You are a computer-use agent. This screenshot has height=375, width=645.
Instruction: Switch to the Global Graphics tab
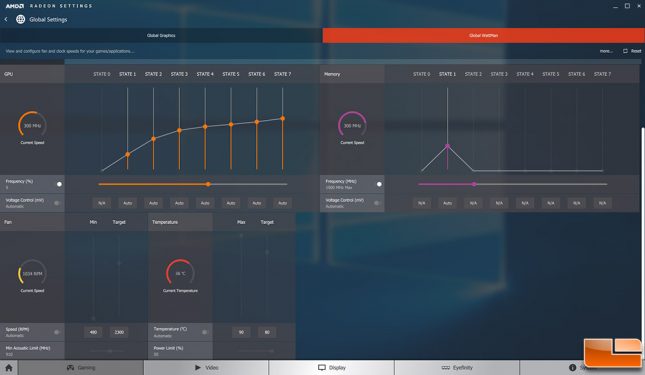(161, 35)
